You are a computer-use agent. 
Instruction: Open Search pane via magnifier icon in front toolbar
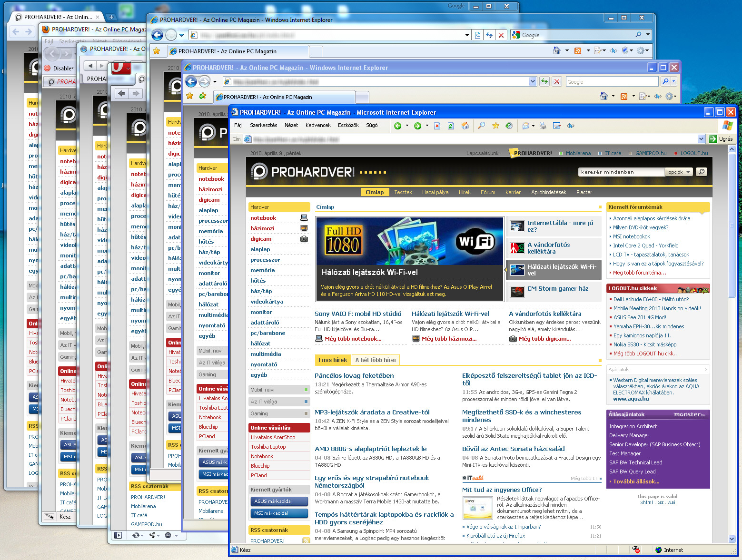(481, 126)
